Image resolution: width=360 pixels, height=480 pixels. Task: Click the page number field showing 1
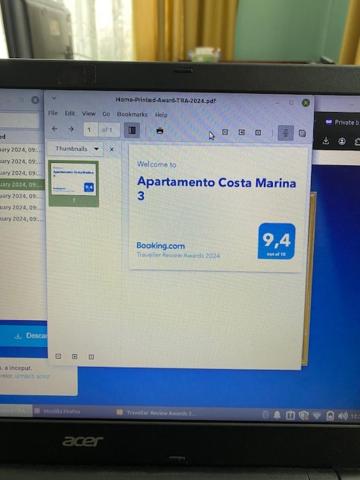coord(91,130)
